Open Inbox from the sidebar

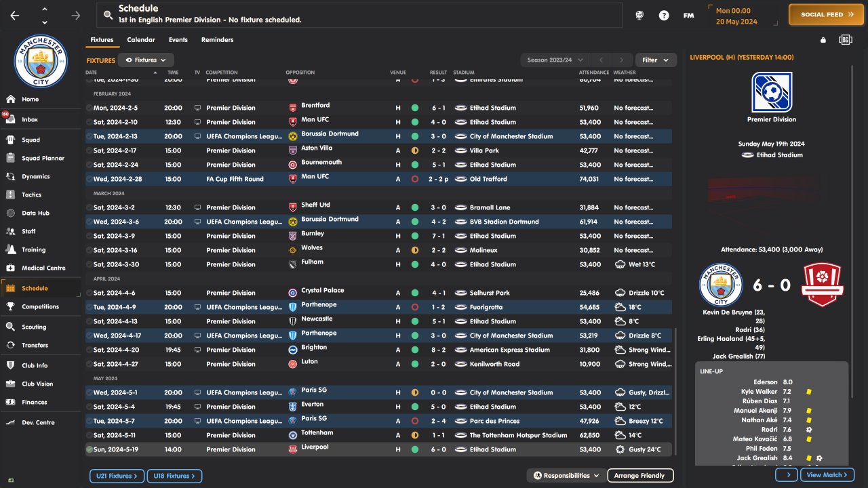30,119
